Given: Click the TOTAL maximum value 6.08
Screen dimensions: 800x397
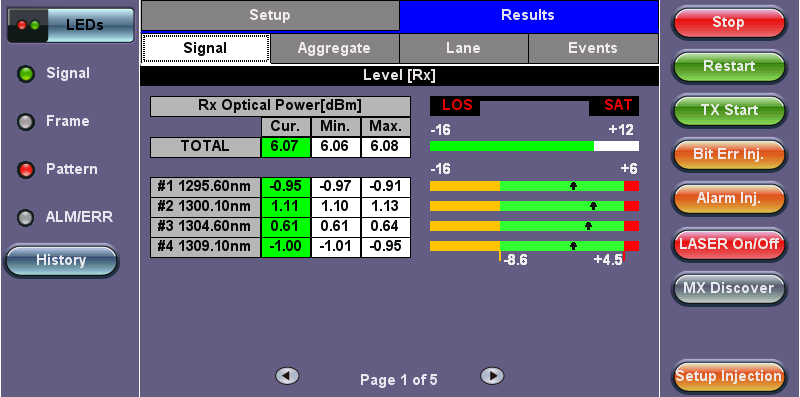Looking at the screenshot, I should (386, 147).
